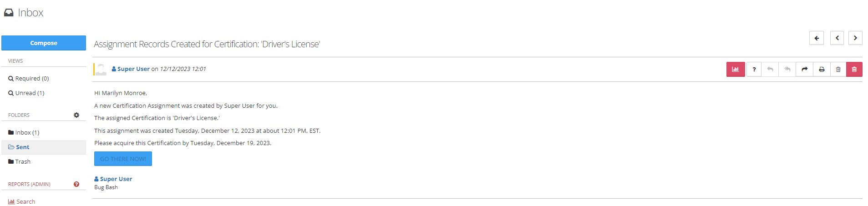Click the Compose button
This screenshot has height=206, width=868.
point(44,43)
